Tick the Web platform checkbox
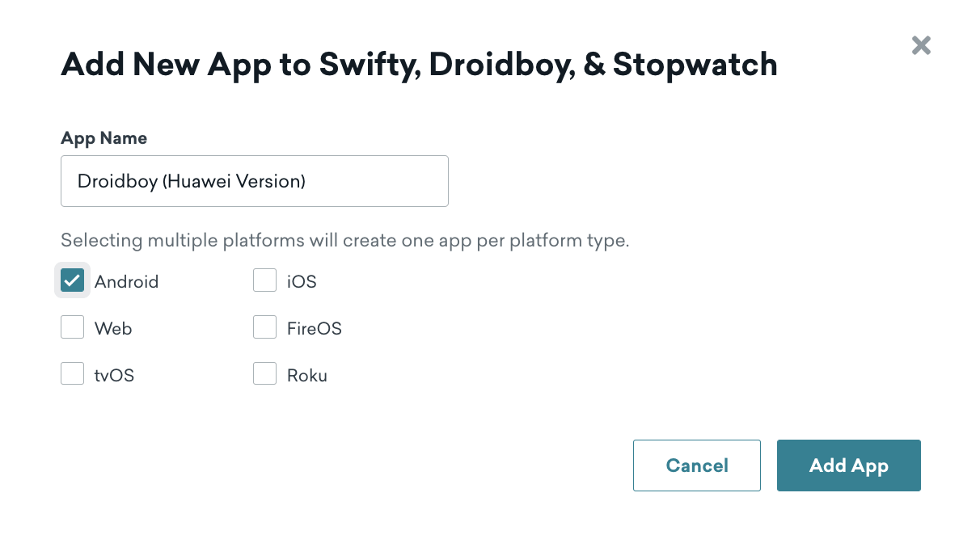The width and height of the screenshot is (980, 535). (x=73, y=327)
